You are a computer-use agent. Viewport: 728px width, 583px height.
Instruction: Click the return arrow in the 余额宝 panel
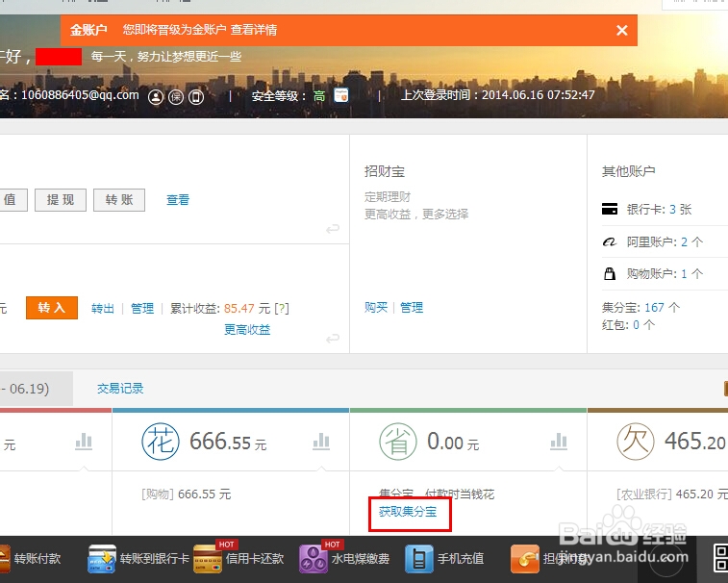[x=333, y=339]
